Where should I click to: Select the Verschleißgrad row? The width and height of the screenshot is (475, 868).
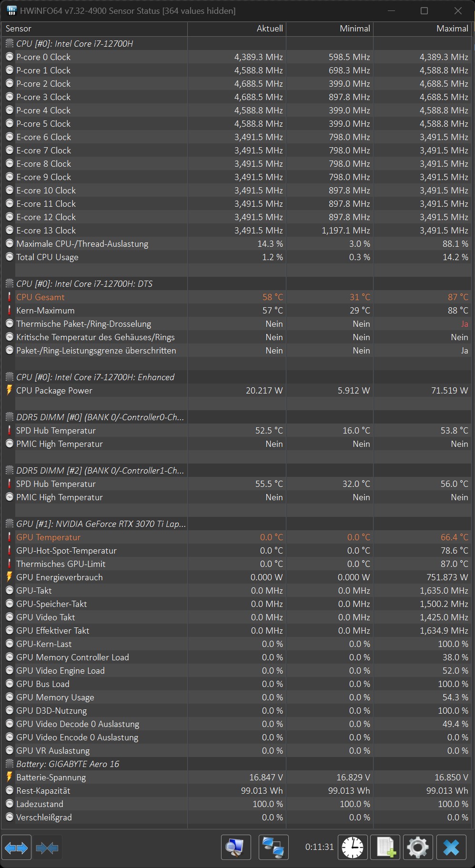pyautogui.click(x=237, y=817)
